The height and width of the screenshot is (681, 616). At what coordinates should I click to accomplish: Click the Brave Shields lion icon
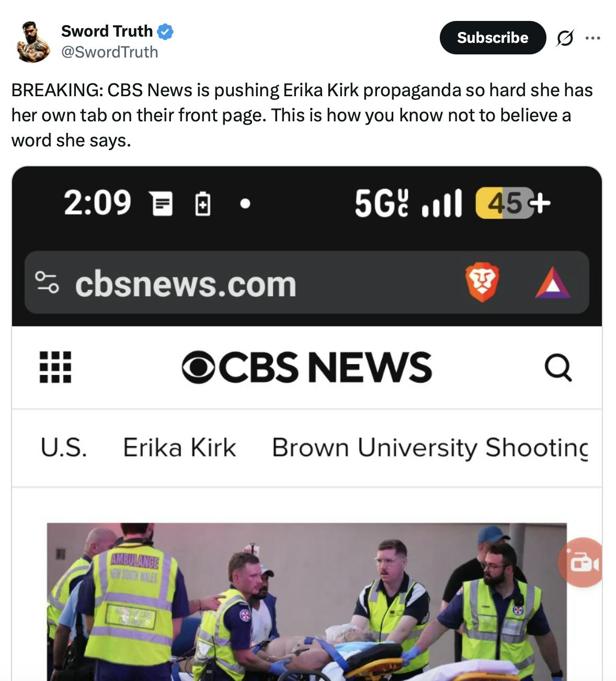pos(482,282)
